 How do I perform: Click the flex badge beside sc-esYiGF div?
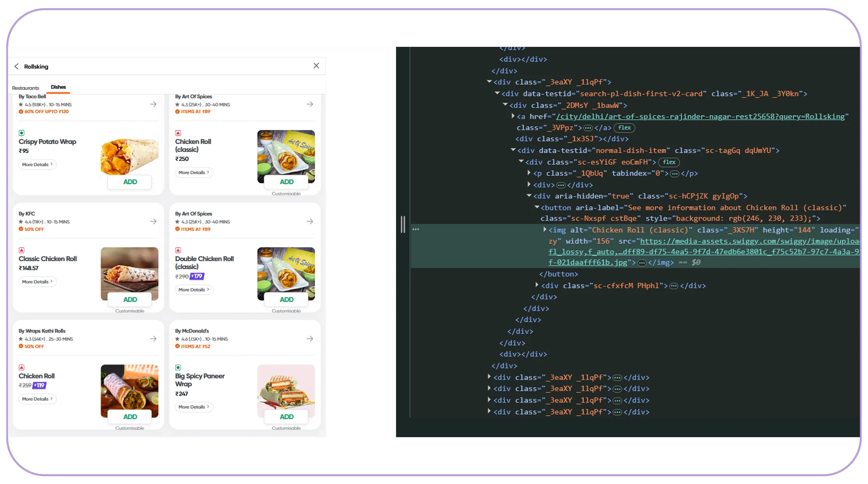click(669, 162)
